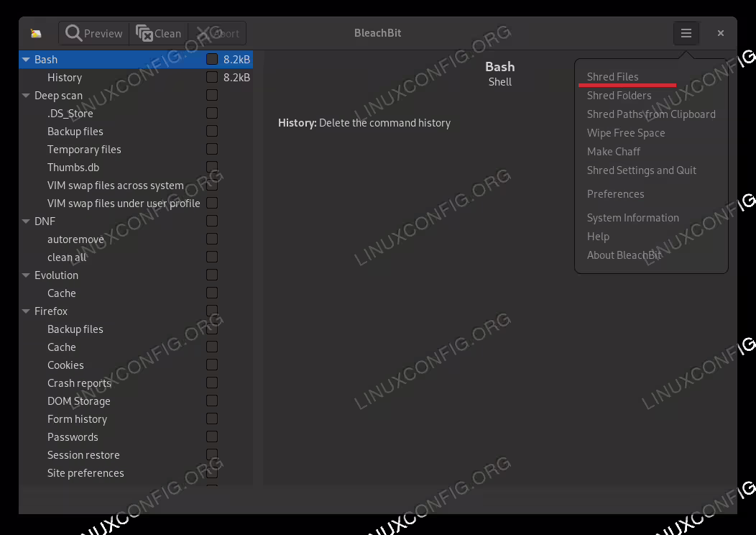The width and height of the screenshot is (756, 535).
Task: Check the Crash reports checkbox
Action: (212, 383)
